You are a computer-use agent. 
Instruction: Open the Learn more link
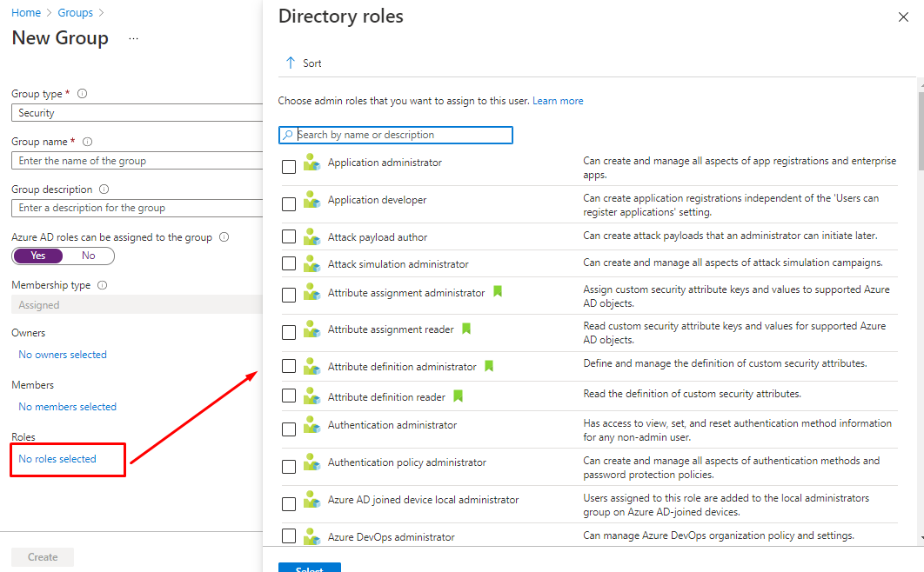[558, 101]
